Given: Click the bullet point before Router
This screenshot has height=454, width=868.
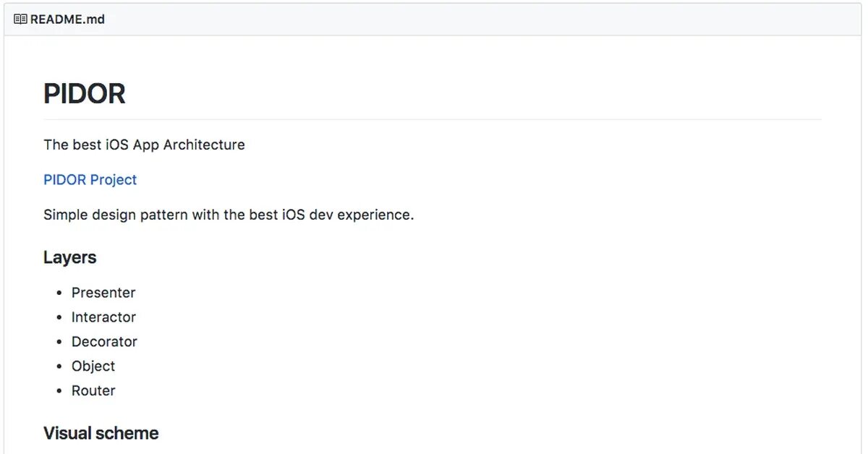Looking at the screenshot, I should [59, 391].
